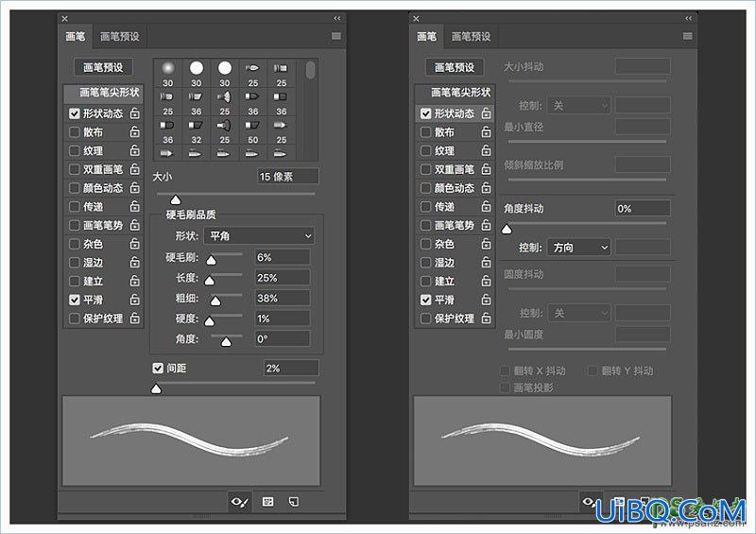Select first soft round 30 brush tip
Image resolution: width=756 pixels, height=534 pixels.
click(x=168, y=74)
